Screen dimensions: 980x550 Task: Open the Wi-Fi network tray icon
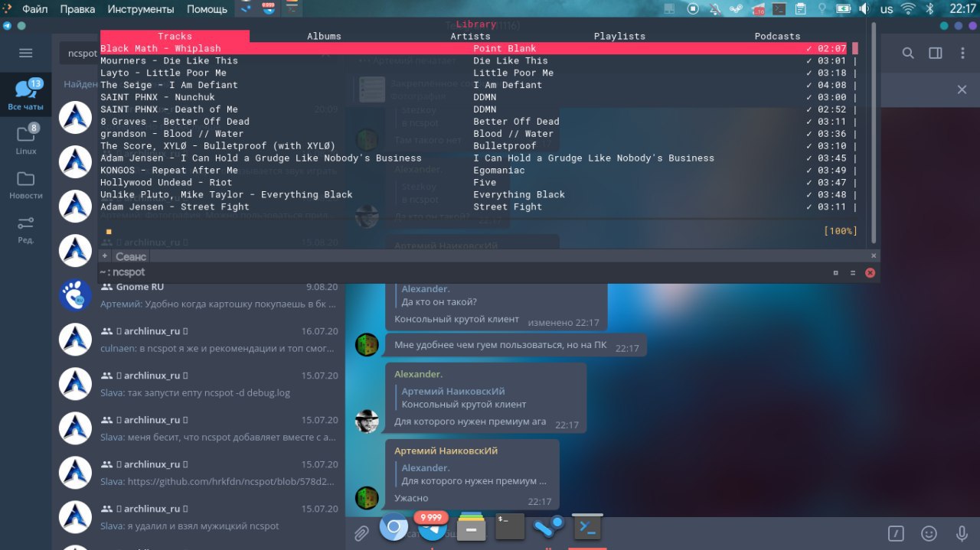(909, 9)
